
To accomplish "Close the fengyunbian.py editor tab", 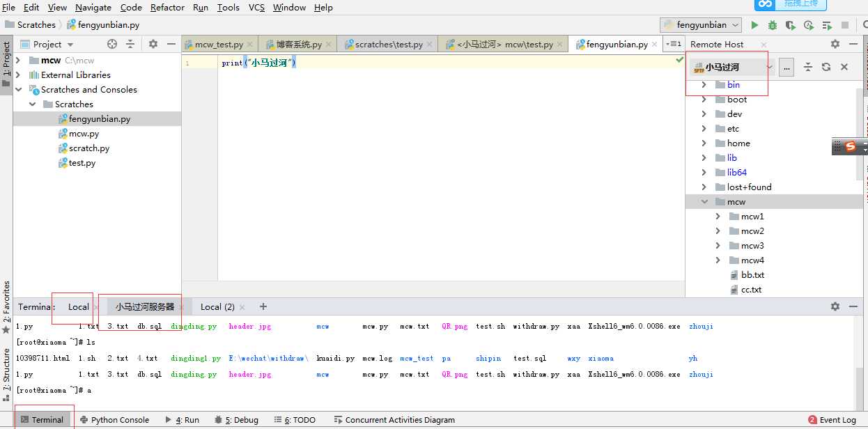I will (655, 44).
